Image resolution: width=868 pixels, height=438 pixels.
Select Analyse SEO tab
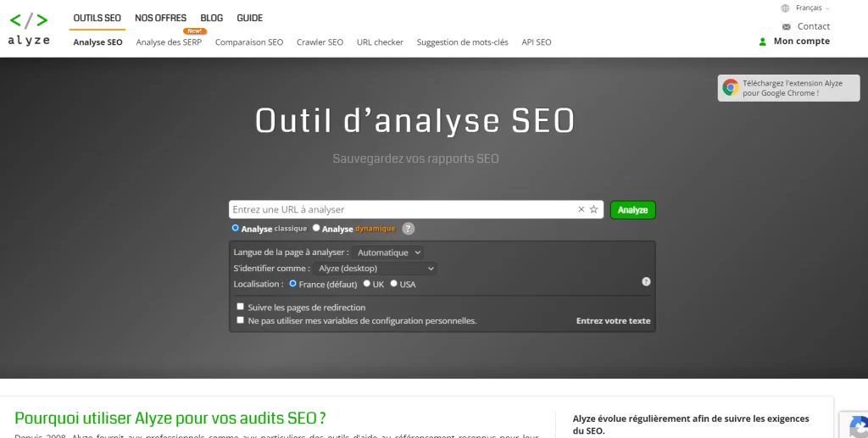pyautogui.click(x=98, y=42)
